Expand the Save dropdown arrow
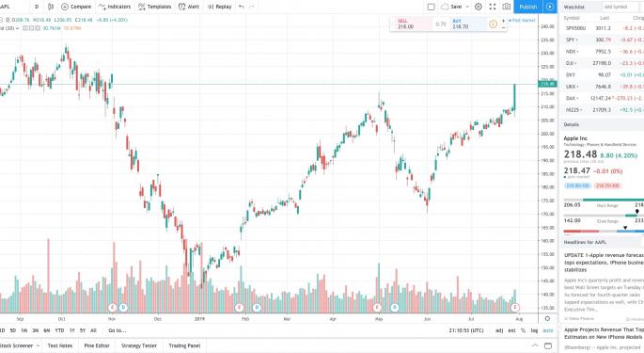The image size is (644, 353). [x=467, y=7]
